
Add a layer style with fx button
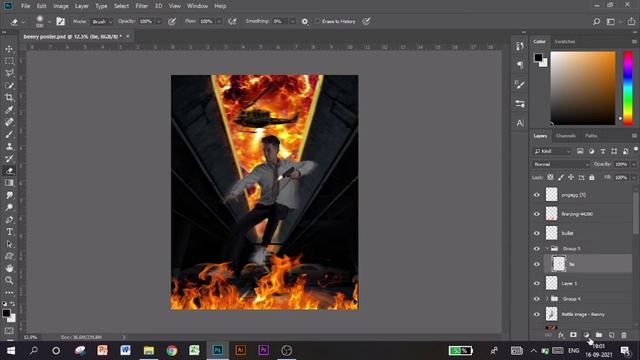561,335
